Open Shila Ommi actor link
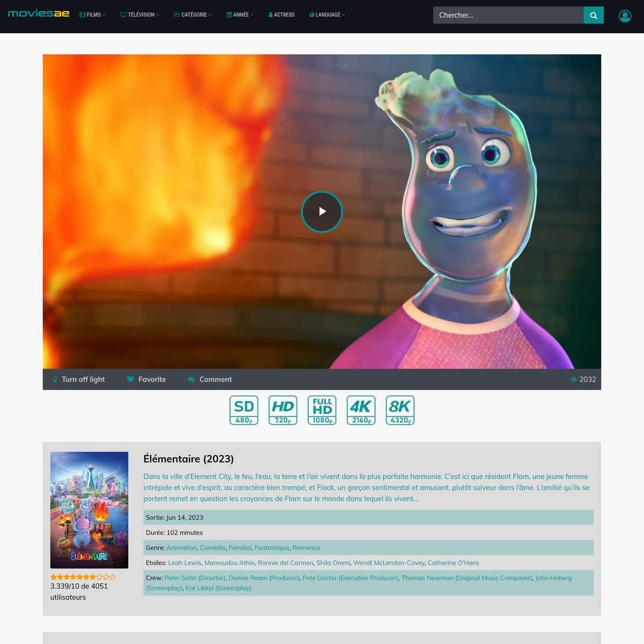Screen dimensions: 644x644 pyautogui.click(x=333, y=563)
